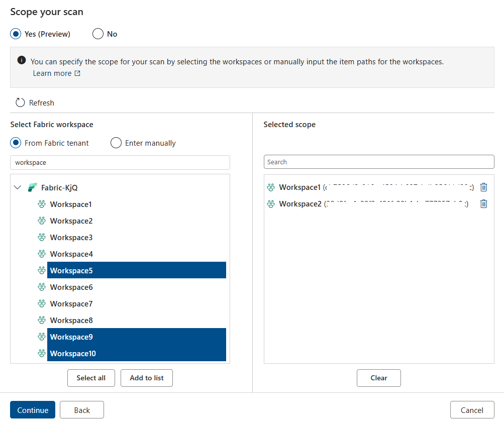Select the No radio button
The width and height of the screenshot is (504, 422).
point(98,34)
